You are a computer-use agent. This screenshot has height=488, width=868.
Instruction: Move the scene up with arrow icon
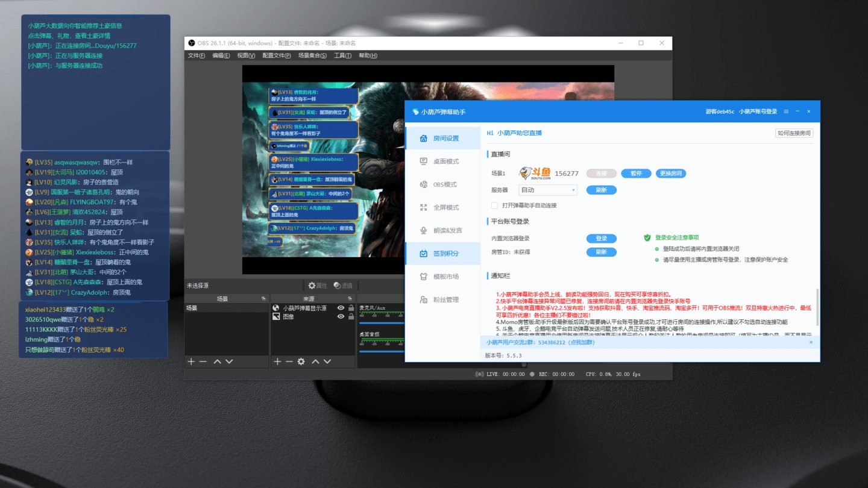click(217, 361)
